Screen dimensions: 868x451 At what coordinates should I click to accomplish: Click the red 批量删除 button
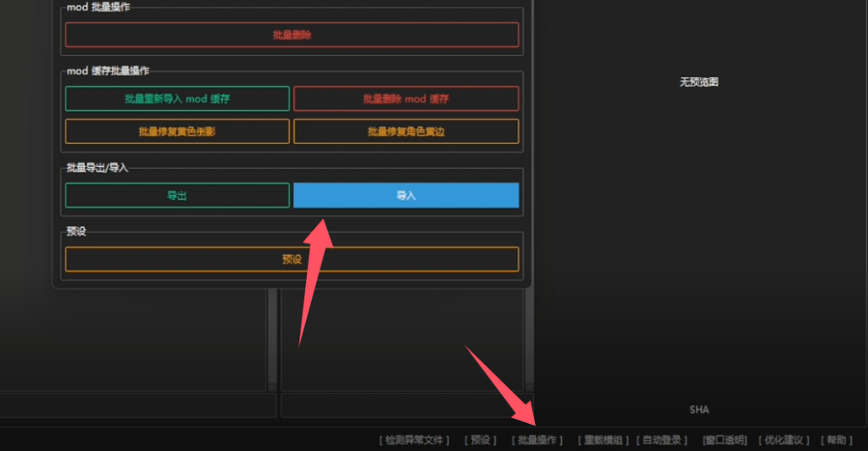tap(292, 35)
